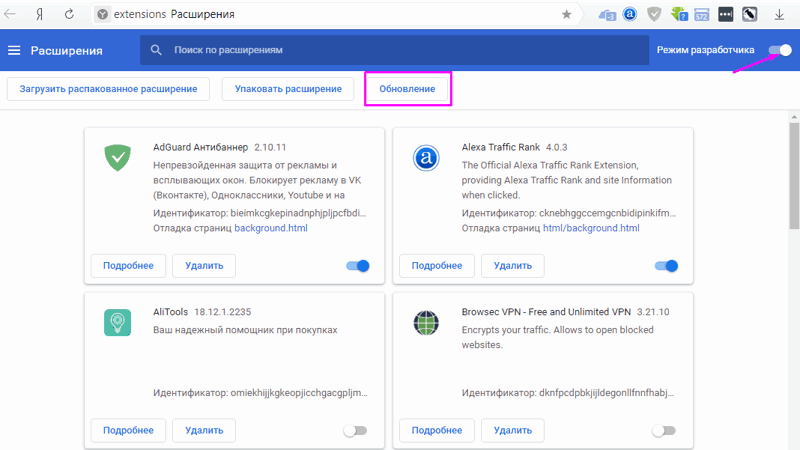Click the AdGuard Антибаннер title text
Screen dimensions: 800x450
coord(201,147)
